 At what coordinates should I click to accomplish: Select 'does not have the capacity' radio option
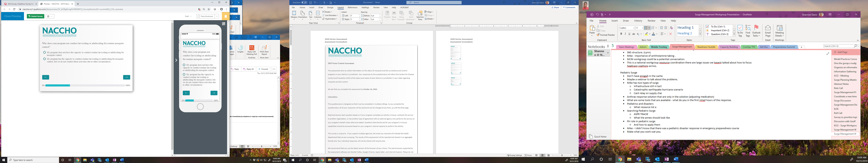click(x=44, y=52)
